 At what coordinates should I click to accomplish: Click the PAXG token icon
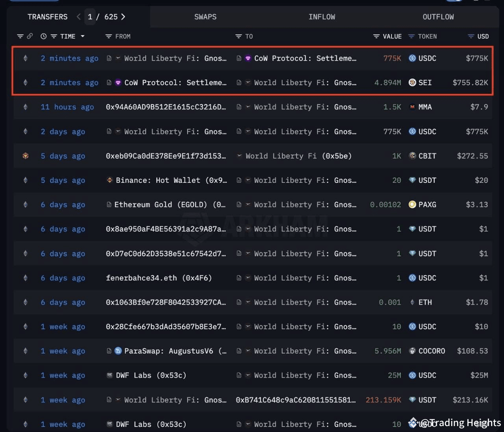[x=412, y=205]
